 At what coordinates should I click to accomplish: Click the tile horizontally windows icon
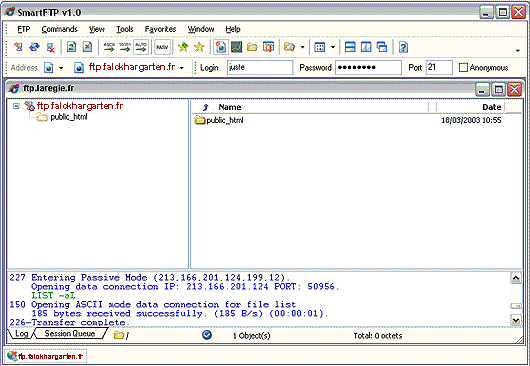click(350, 47)
